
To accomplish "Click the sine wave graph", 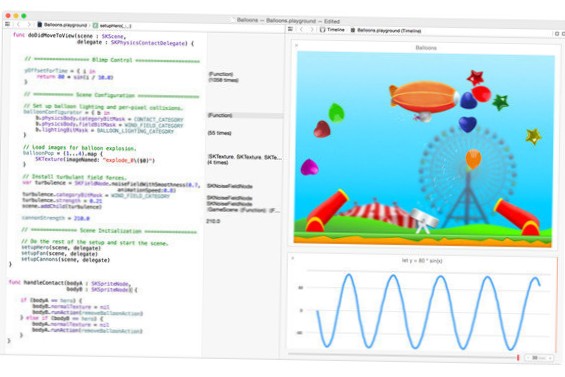I will [x=428, y=311].
